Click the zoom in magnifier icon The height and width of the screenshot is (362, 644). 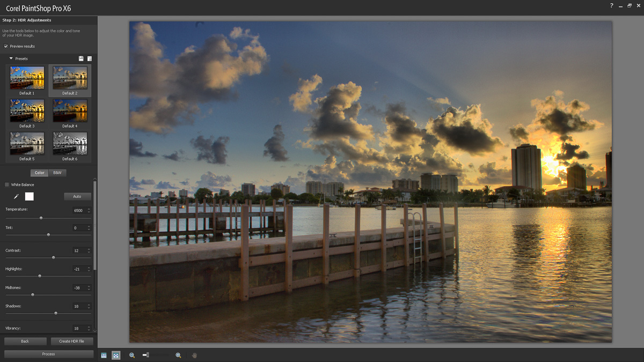tap(178, 355)
